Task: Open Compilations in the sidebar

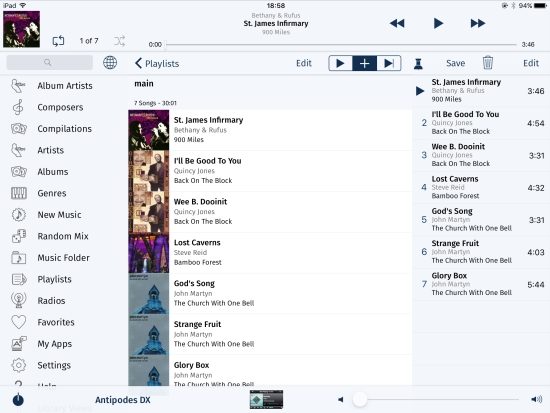Action: tap(64, 129)
